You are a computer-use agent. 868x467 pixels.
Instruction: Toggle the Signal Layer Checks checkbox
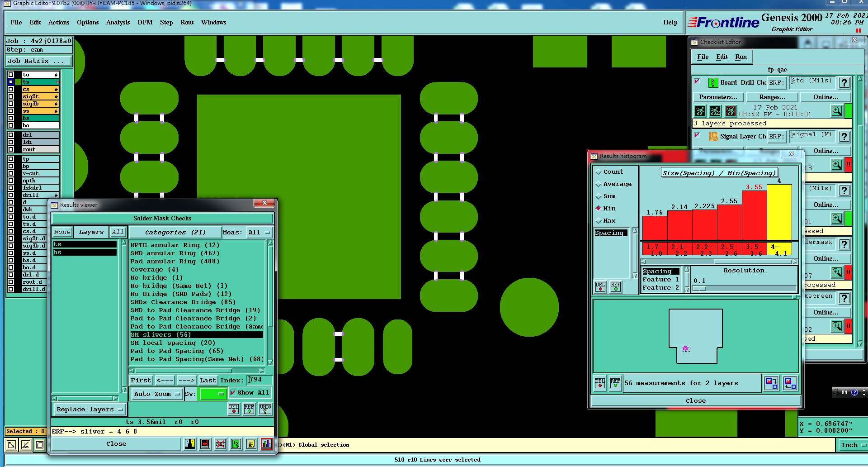697,135
